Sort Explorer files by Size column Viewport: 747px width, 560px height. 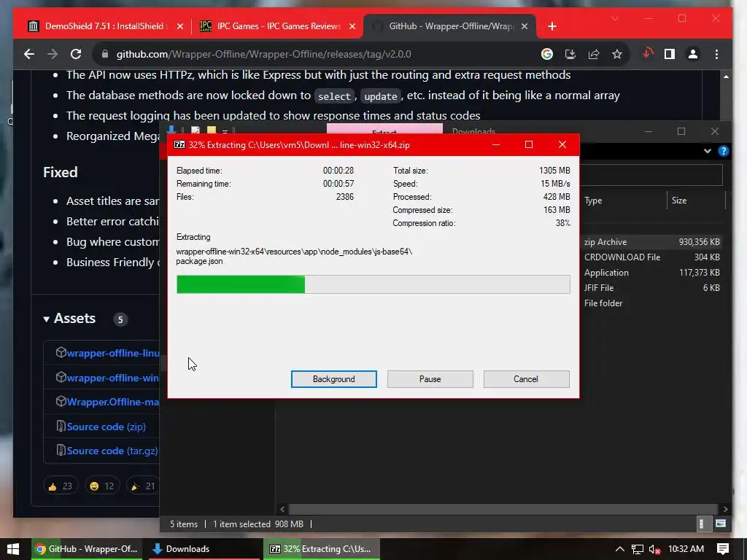click(x=697, y=201)
